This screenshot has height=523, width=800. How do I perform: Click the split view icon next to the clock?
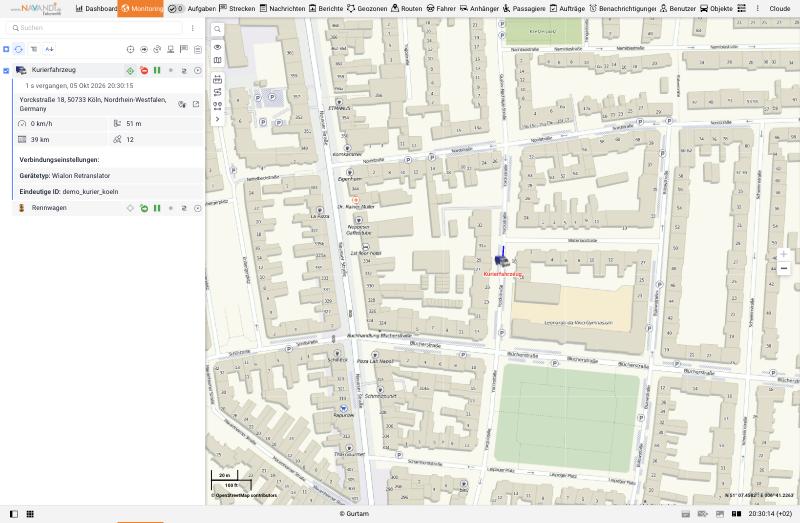736,514
